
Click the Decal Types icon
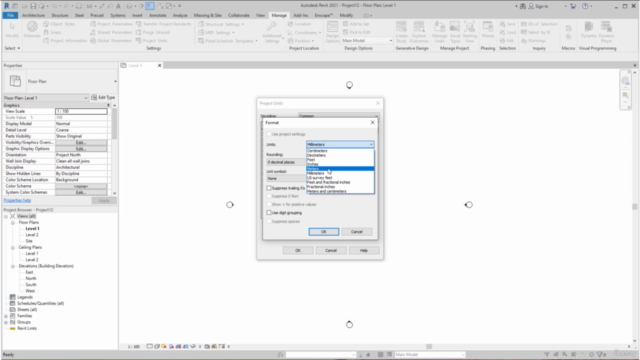[x=455, y=32]
